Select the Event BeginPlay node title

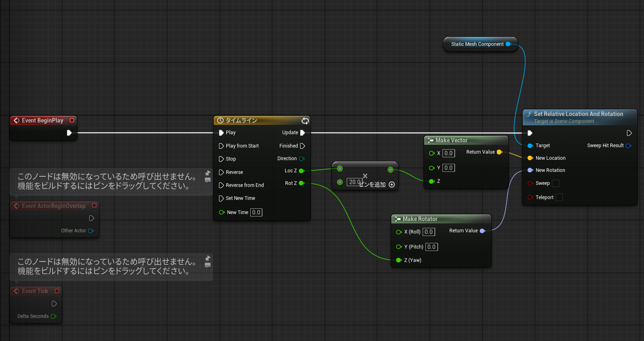[x=43, y=120]
